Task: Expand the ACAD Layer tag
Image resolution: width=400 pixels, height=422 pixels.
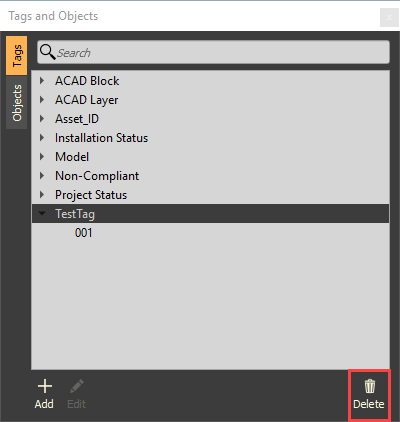Action: click(x=42, y=100)
